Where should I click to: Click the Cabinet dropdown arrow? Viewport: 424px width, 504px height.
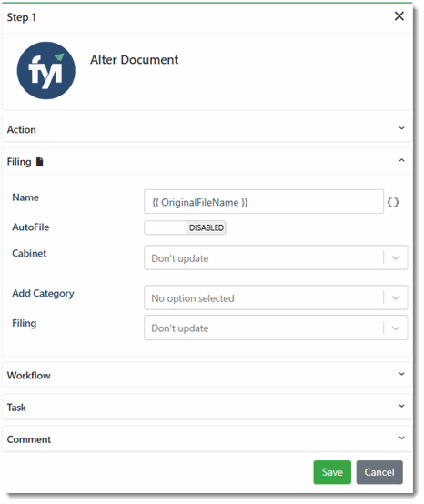(x=396, y=257)
